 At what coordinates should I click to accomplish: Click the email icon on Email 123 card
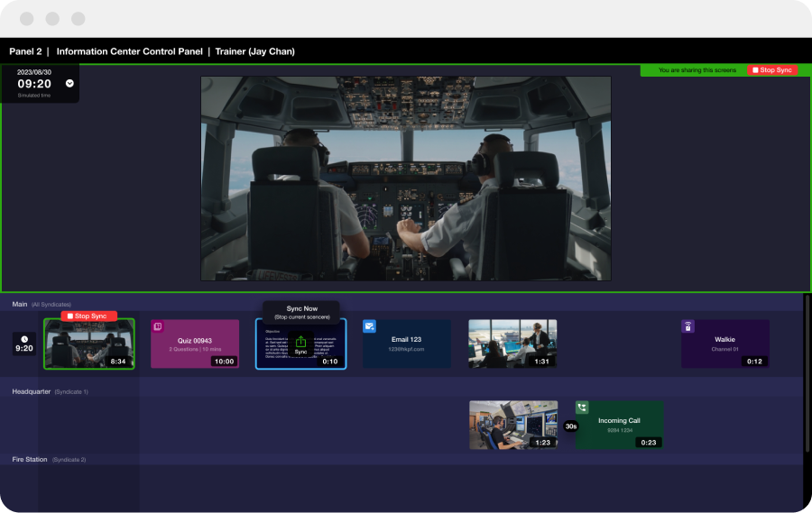(x=369, y=326)
